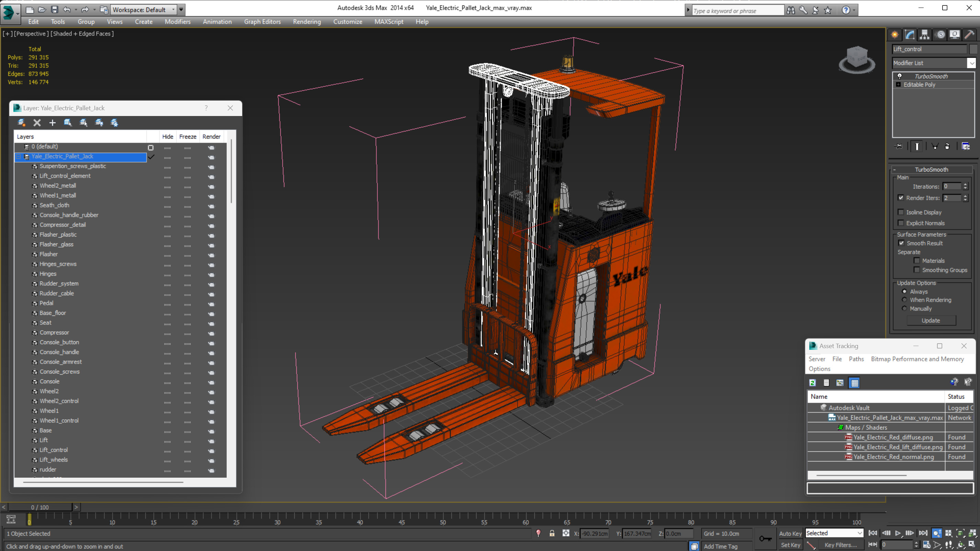
Task: Click the search binoculars icon
Action: tap(791, 10)
